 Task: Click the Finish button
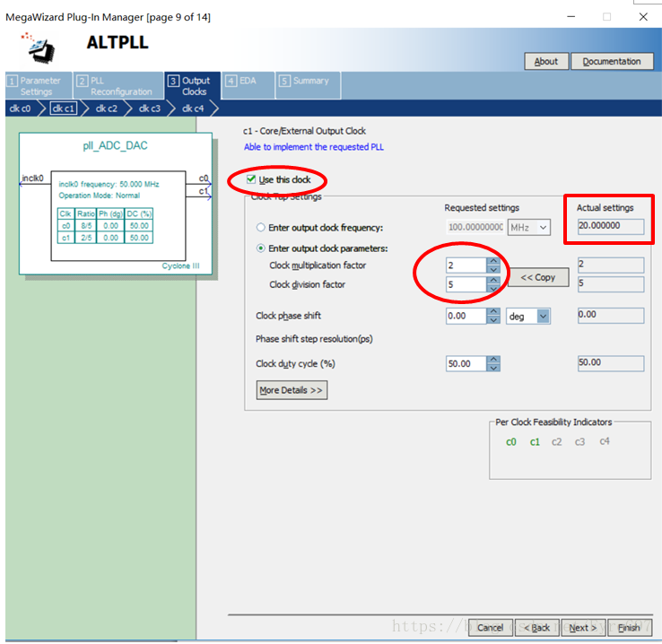629,628
